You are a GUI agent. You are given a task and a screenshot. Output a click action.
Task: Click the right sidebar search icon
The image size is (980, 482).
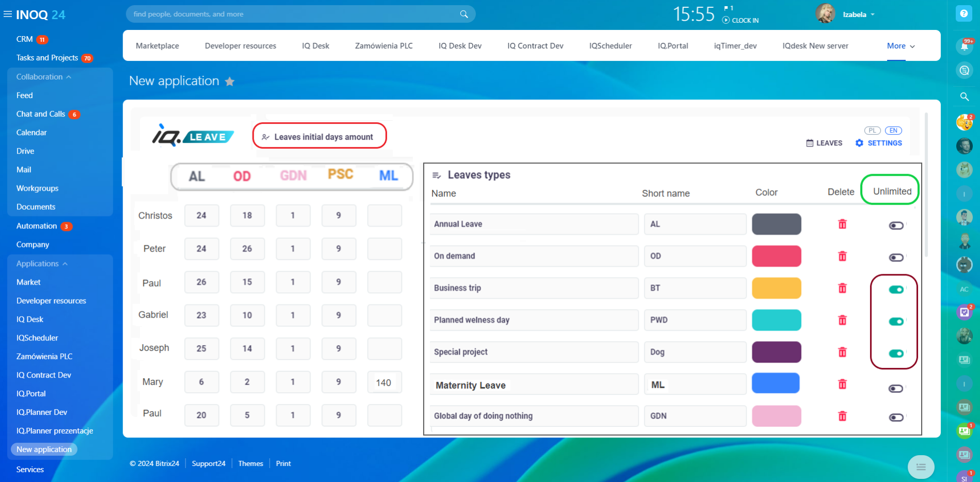click(964, 97)
